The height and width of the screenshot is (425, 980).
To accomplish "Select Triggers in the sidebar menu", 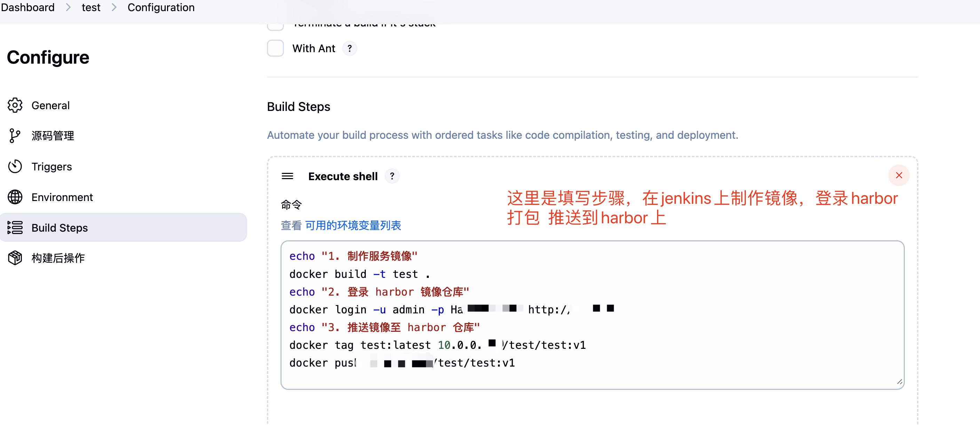I will (52, 167).
